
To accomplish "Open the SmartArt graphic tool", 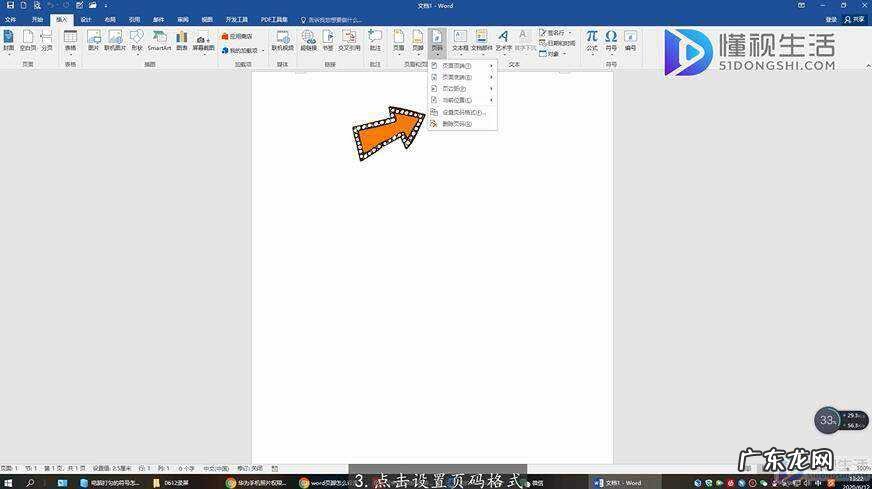I will click(x=159, y=40).
